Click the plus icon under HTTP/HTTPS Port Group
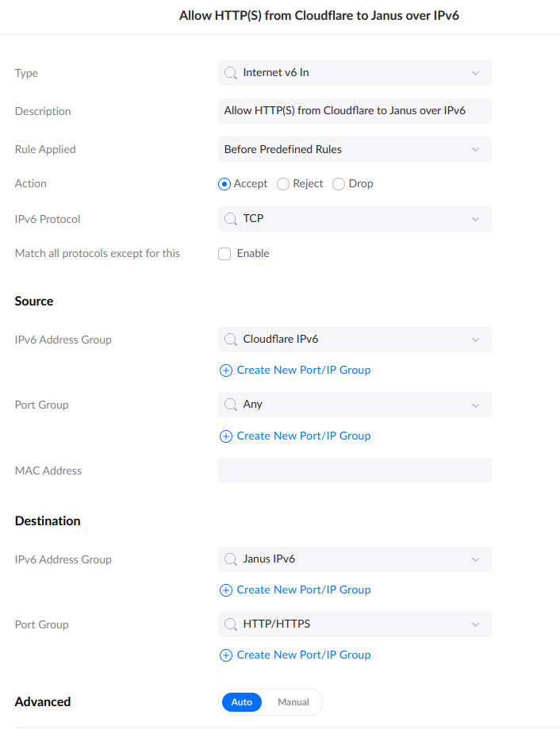Viewport: 560px width, 749px height. coord(225,655)
